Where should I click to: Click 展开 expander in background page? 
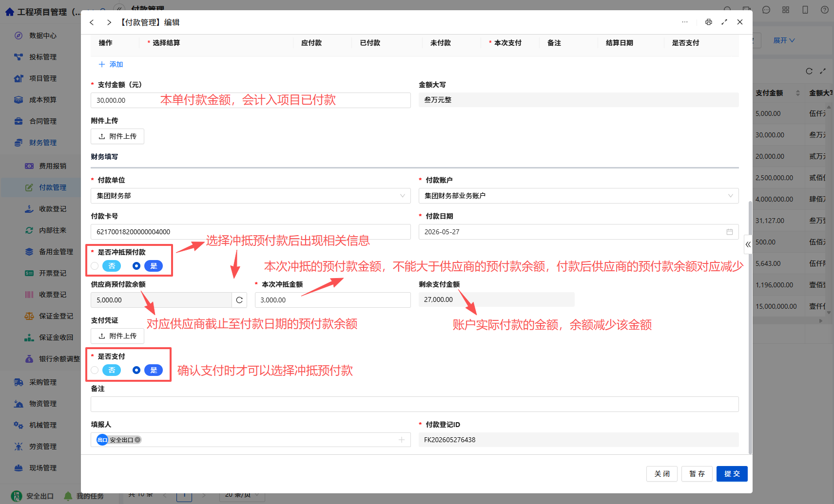[x=784, y=40]
